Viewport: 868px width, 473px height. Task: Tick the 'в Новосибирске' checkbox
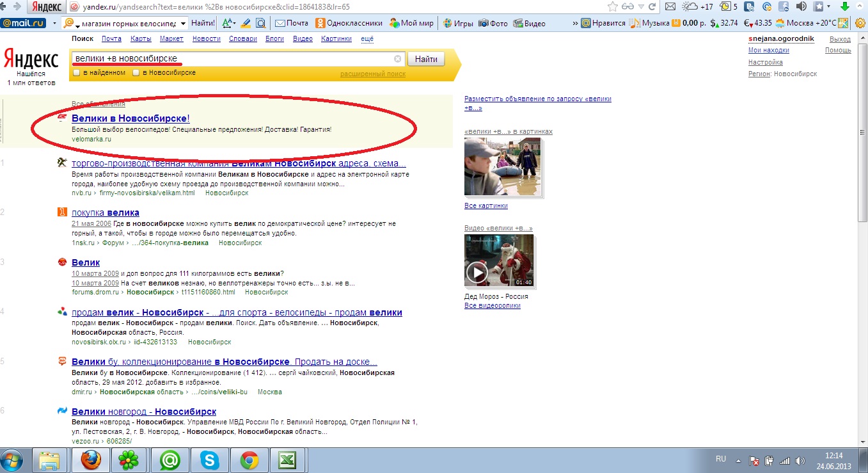(x=136, y=73)
